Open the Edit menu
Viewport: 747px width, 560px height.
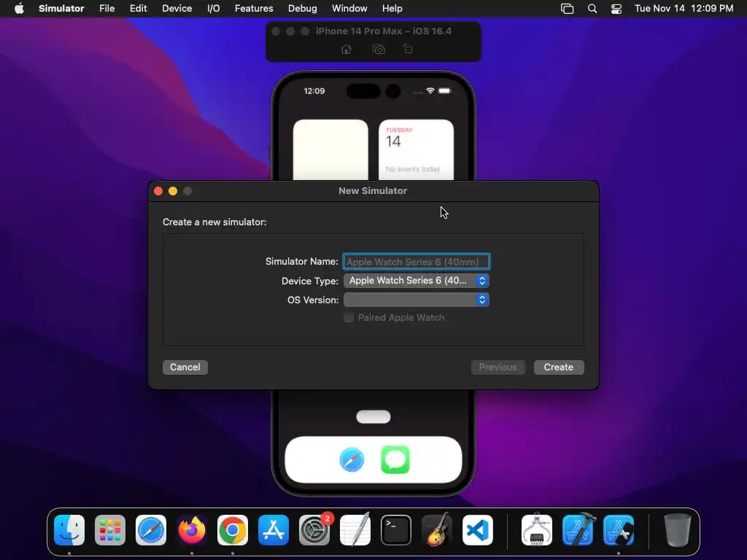coord(138,9)
